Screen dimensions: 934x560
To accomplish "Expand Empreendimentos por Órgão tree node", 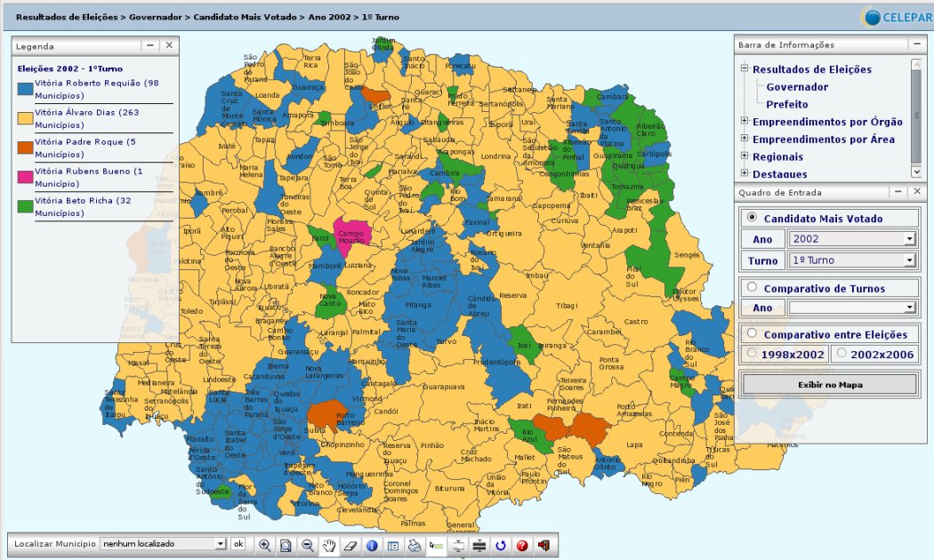I will point(745,122).
